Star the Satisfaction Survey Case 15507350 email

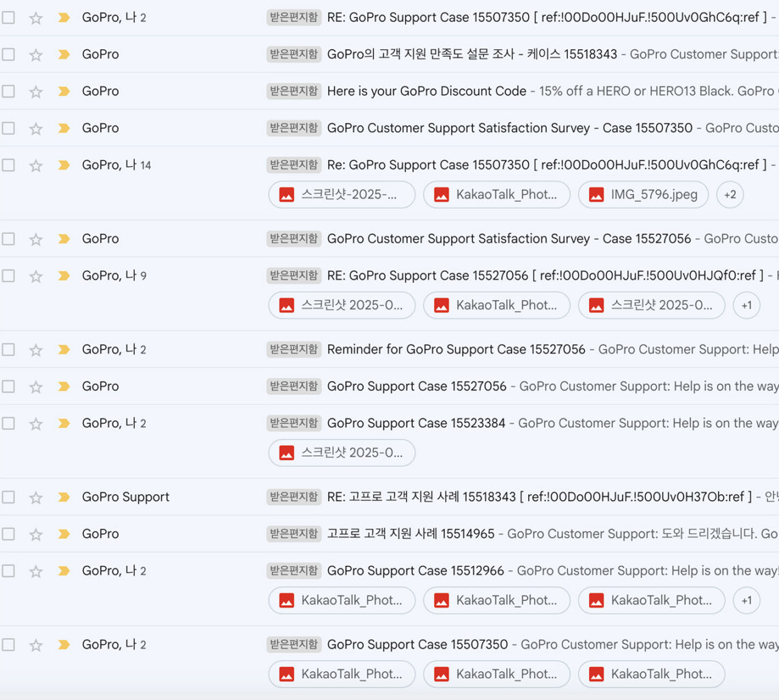(36, 129)
